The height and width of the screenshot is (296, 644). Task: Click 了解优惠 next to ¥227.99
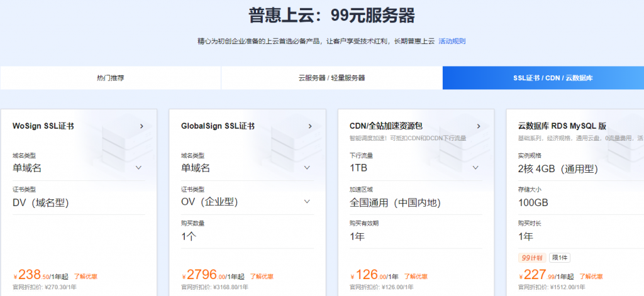pyautogui.click(x=591, y=277)
